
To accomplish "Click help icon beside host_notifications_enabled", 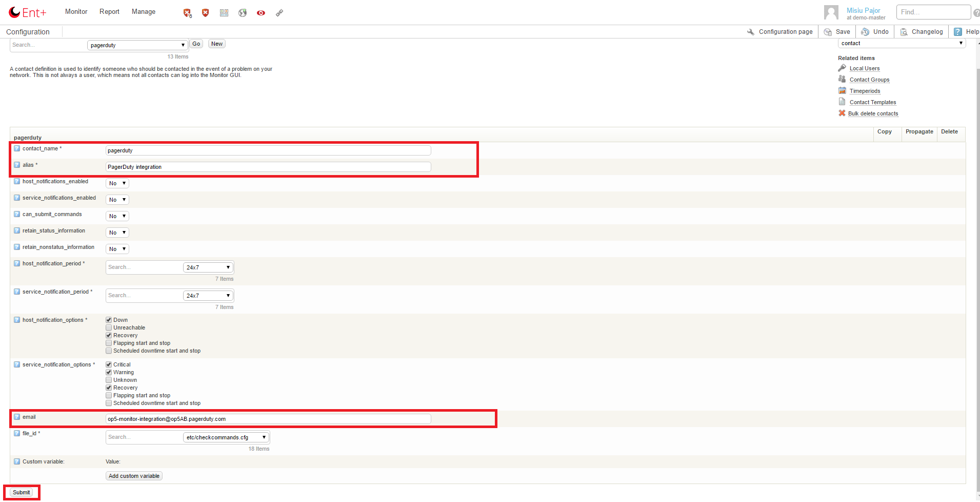I will 17,181.
